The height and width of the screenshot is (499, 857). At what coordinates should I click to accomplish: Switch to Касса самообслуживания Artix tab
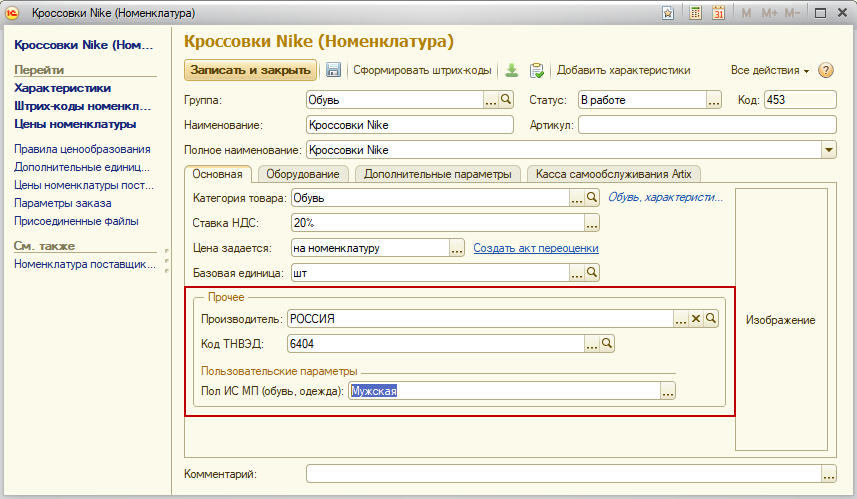click(613, 174)
